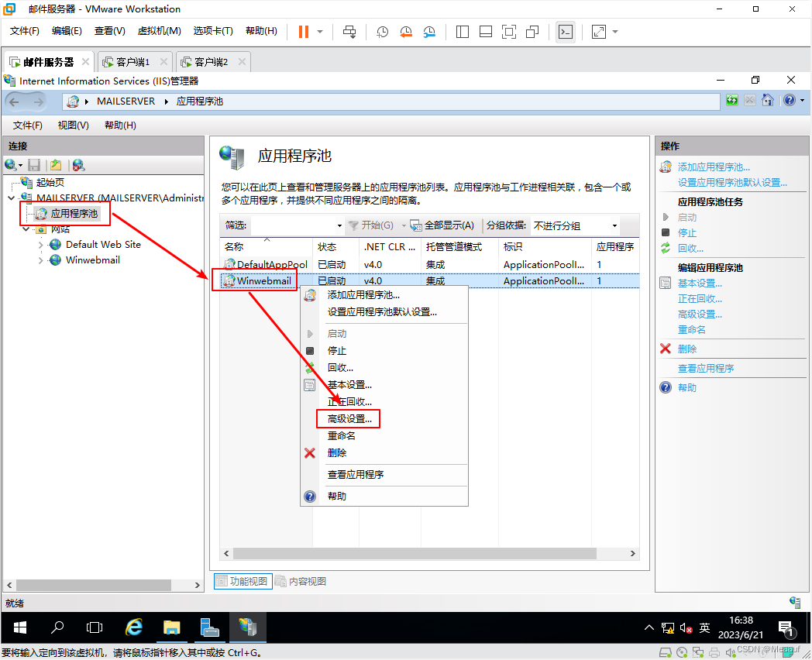Send Ctrl+Alt+Del to the VM
Viewport: 812px width, 660px height.
(349, 32)
